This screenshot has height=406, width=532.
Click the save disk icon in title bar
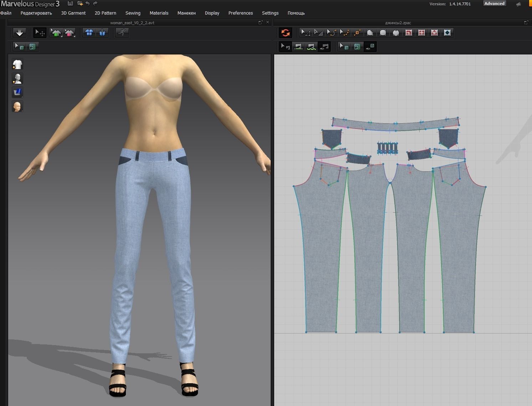pos(70,4)
